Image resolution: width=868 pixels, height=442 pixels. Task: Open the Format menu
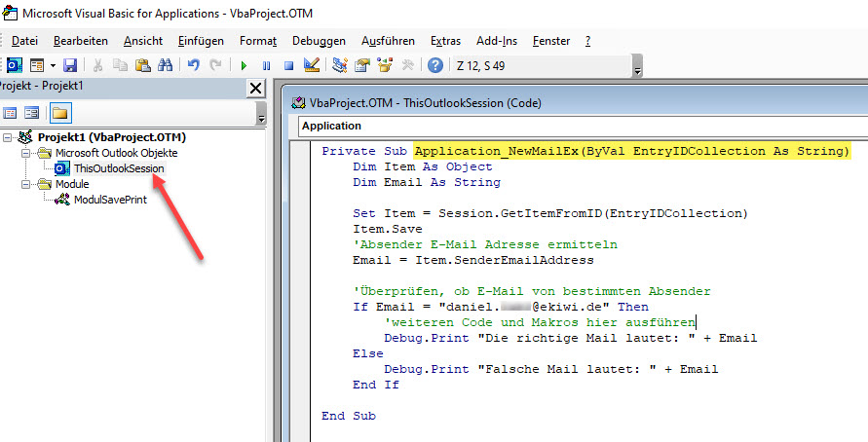point(258,41)
